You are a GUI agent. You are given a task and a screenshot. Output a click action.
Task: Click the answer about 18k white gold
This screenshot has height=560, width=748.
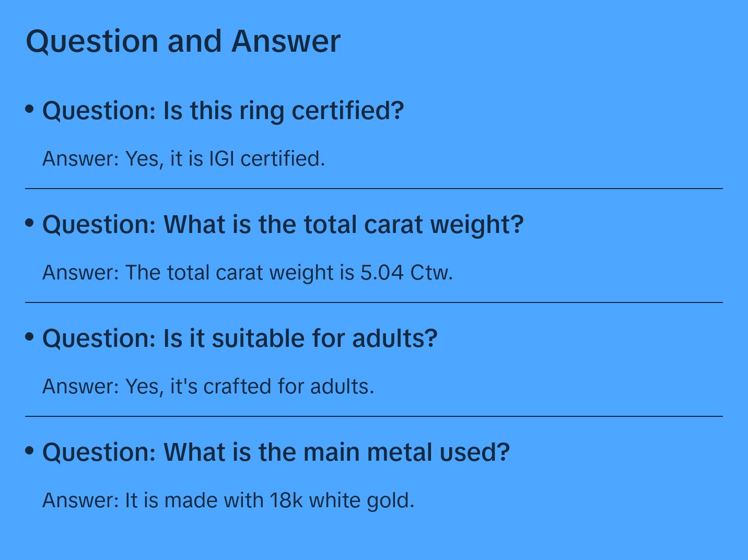tap(228, 500)
